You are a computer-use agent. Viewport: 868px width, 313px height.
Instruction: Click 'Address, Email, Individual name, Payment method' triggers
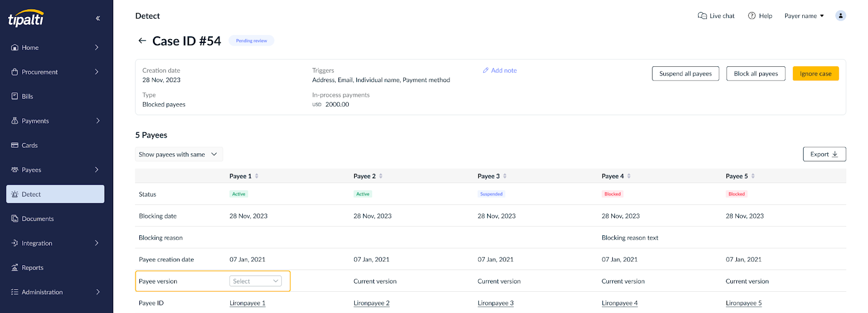coord(381,80)
